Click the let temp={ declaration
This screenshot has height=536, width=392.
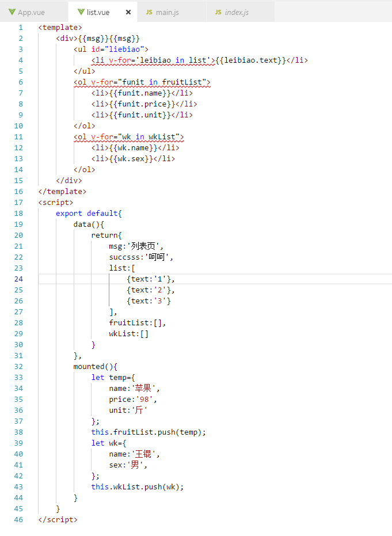point(113,378)
